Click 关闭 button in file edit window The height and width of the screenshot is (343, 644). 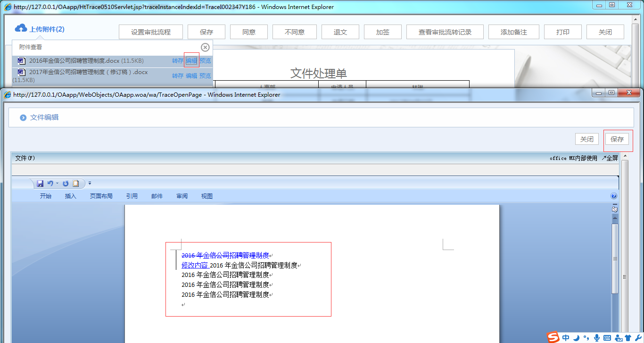click(587, 139)
